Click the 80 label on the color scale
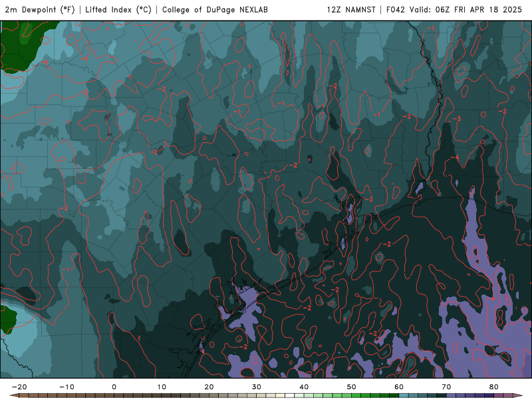The width and height of the screenshot is (532, 399). pos(494,387)
